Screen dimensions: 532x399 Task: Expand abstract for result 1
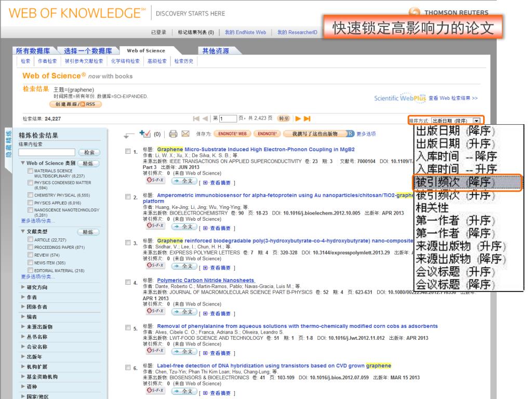(217, 183)
